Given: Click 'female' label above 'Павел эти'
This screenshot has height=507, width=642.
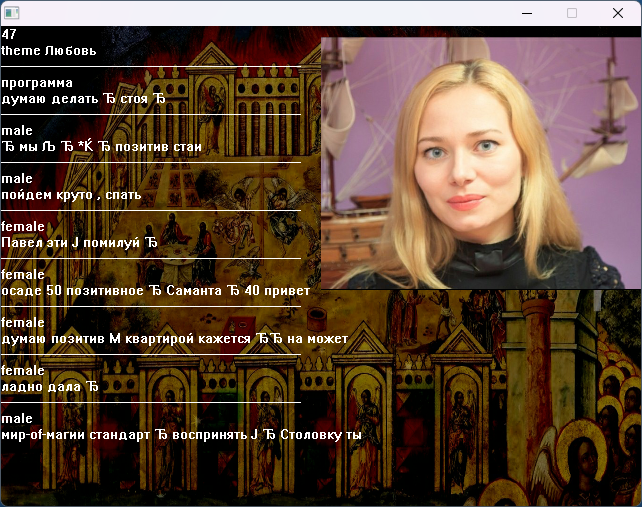Looking at the screenshot, I should [23, 226].
